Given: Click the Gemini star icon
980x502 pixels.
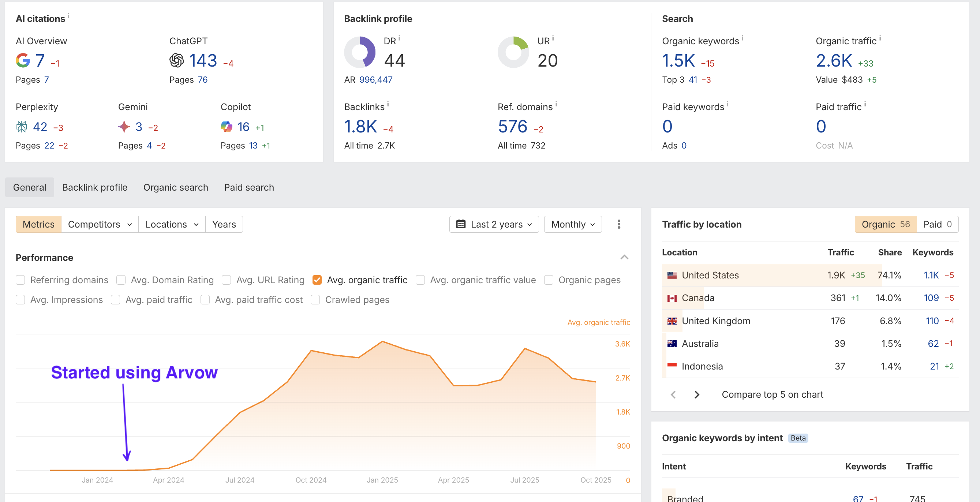Looking at the screenshot, I should click(x=124, y=127).
